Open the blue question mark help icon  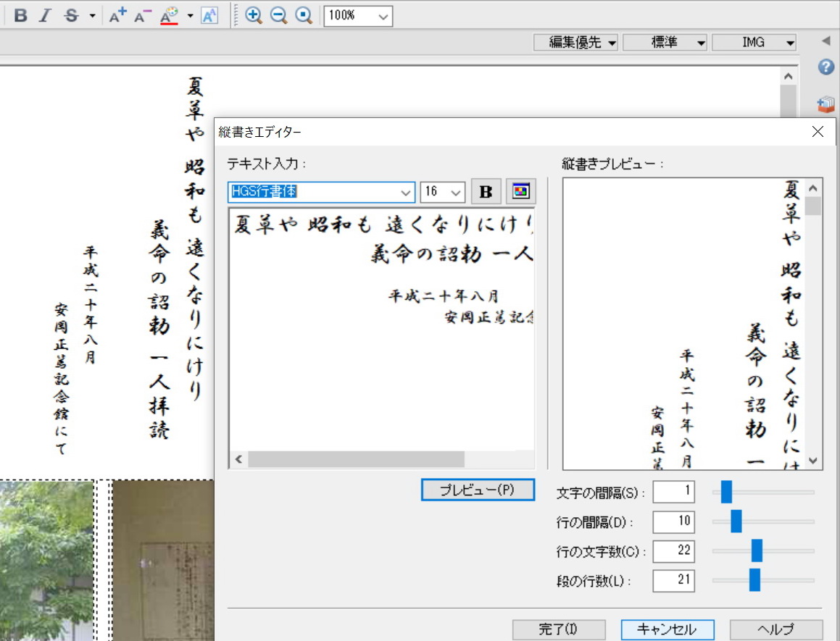tap(826, 67)
